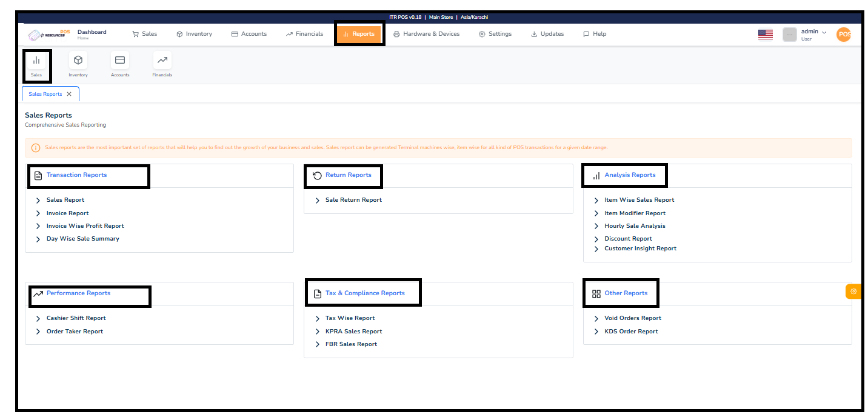Open Hourly Sale Analysis report
Screen dimensions: 868x417
(x=635, y=225)
